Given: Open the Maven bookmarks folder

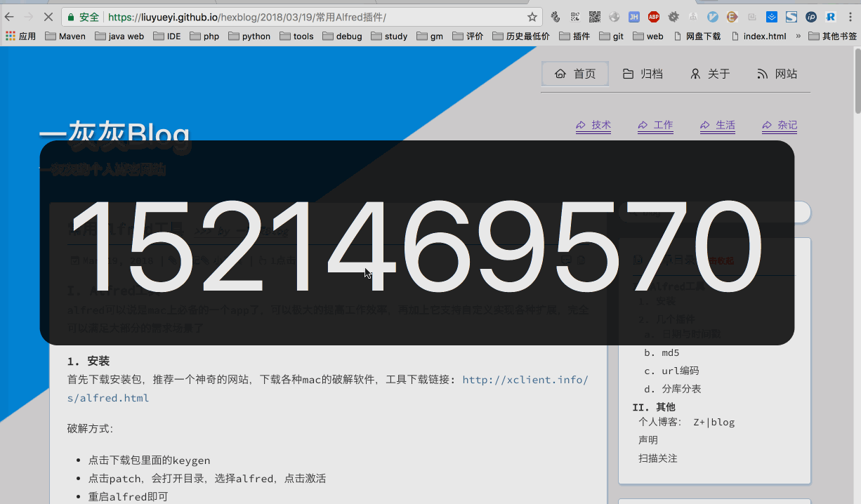Looking at the screenshot, I should (x=65, y=37).
